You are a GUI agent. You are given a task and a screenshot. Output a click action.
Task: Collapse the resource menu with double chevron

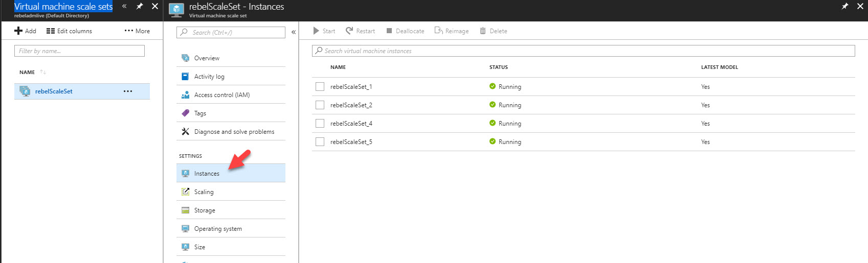(x=294, y=32)
